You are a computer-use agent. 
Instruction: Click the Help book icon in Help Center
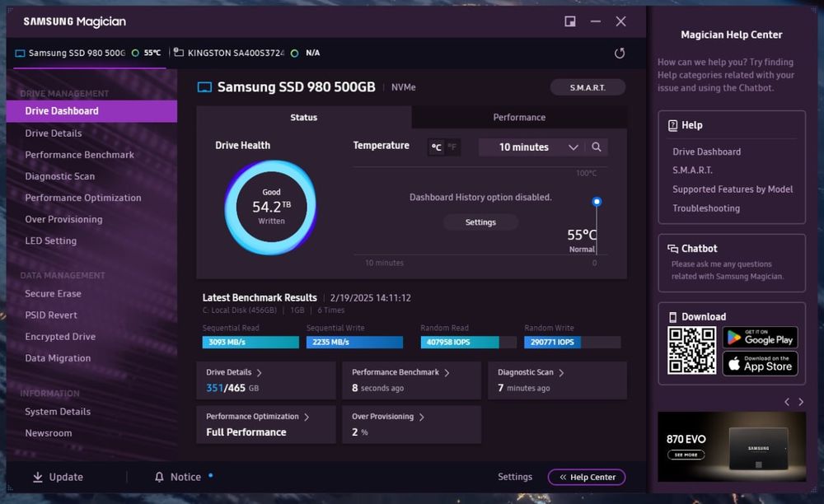click(x=672, y=125)
